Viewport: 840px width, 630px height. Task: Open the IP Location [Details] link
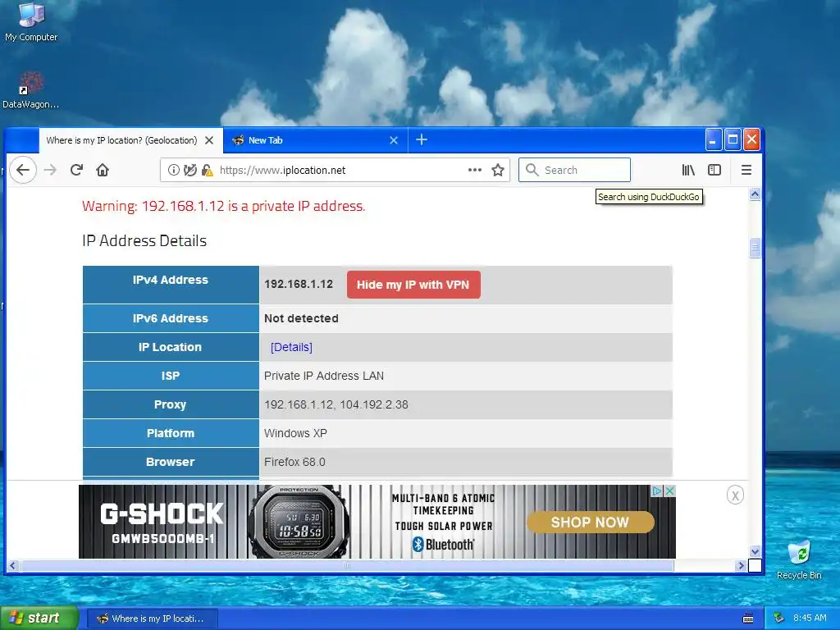pos(291,347)
